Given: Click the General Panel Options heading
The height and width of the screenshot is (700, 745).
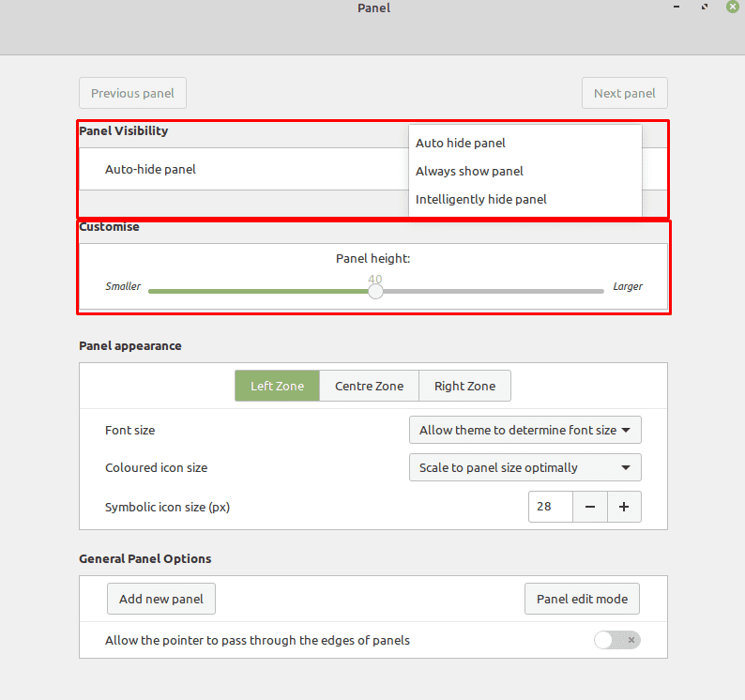Looking at the screenshot, I should click(x=144, y=559).
